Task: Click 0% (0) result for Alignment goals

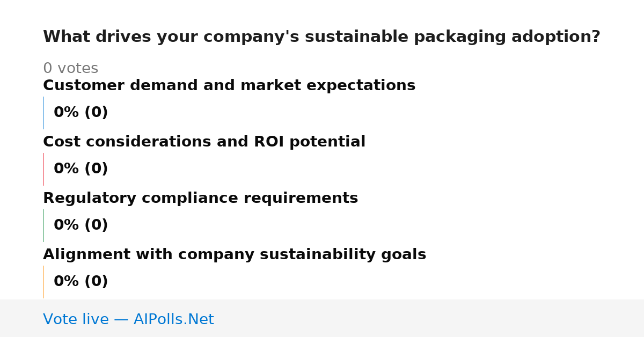Action: pos(81,282)
